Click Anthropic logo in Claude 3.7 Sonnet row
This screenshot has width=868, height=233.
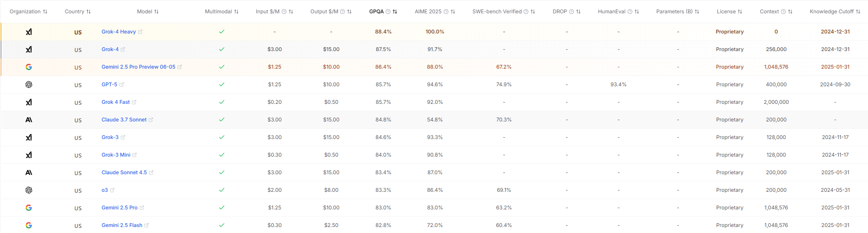pyautogui.click(x=29, y=120)
